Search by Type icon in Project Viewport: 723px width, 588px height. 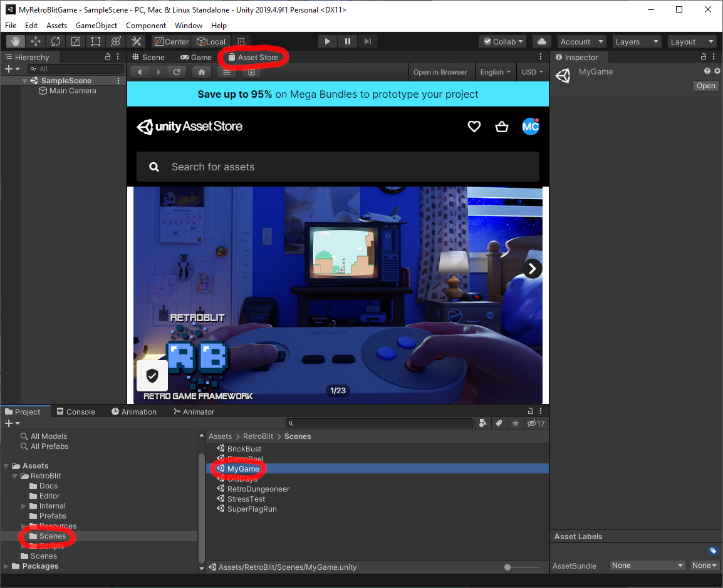click(x=483, y=423)
